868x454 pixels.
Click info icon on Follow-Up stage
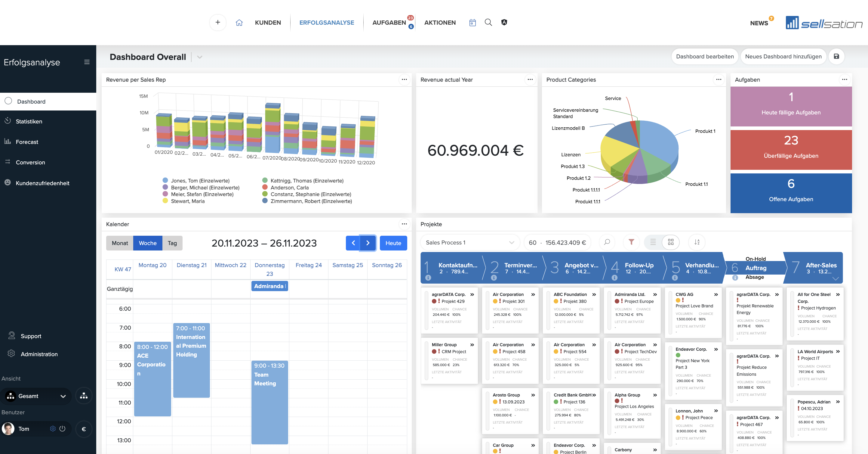[615, 278]
